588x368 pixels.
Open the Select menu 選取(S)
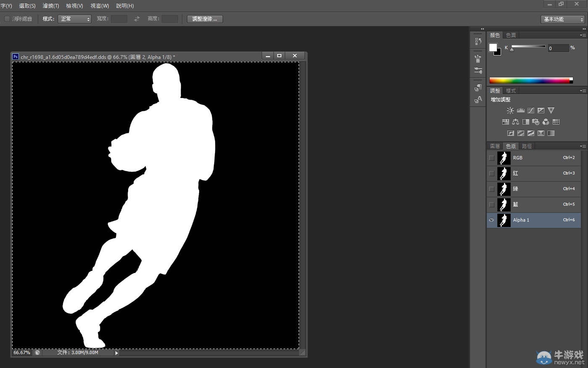tap(27, 6)
